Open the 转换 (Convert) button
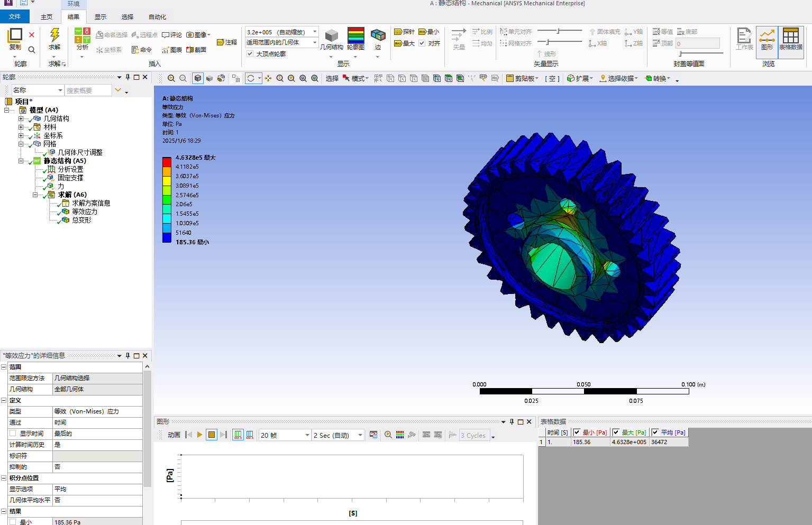This screenshot has width=812, height=525. (658, 78)
